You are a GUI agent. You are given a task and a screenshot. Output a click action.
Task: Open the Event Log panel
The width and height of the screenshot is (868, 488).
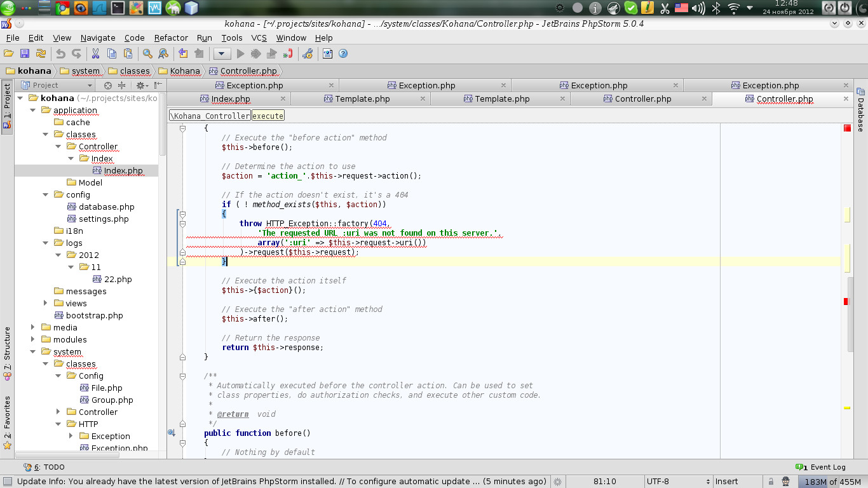(822, 467)
